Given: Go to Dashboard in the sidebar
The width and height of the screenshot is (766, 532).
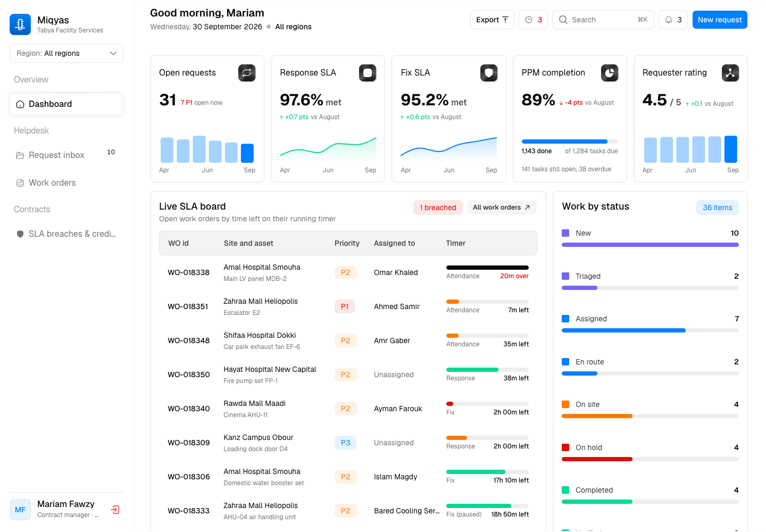Looking at the screenshot, I should pos(66,104).
